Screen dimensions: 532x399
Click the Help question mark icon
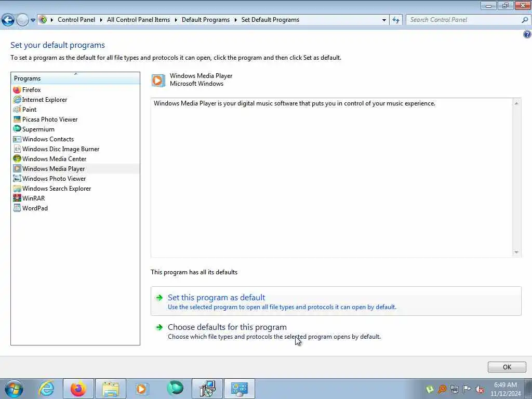tap(527, 34)
